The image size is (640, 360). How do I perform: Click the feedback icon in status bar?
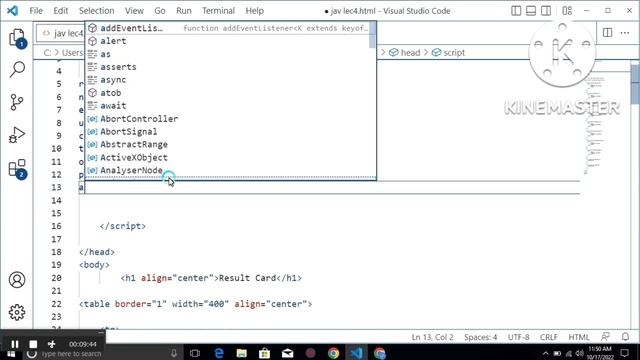605,337
